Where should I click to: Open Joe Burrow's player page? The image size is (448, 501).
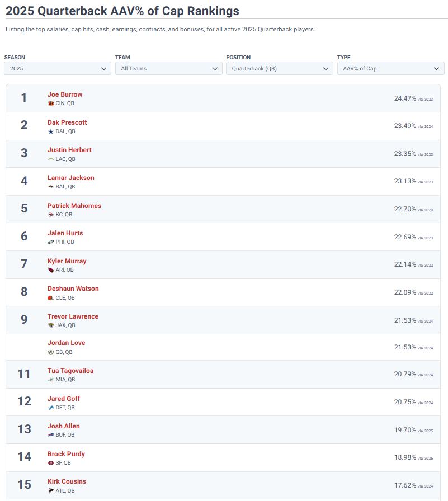click(65, 94)
